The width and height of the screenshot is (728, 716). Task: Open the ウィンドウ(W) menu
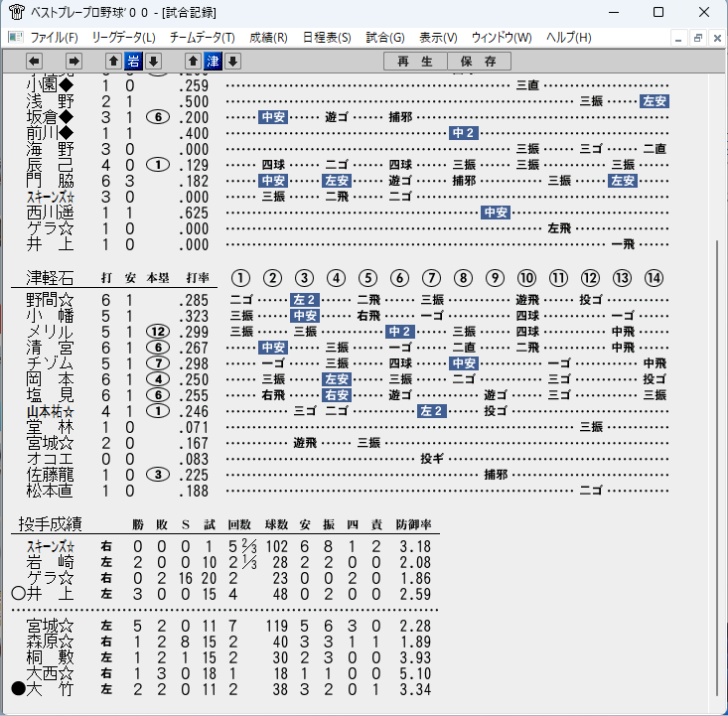[x=502, y=37]
